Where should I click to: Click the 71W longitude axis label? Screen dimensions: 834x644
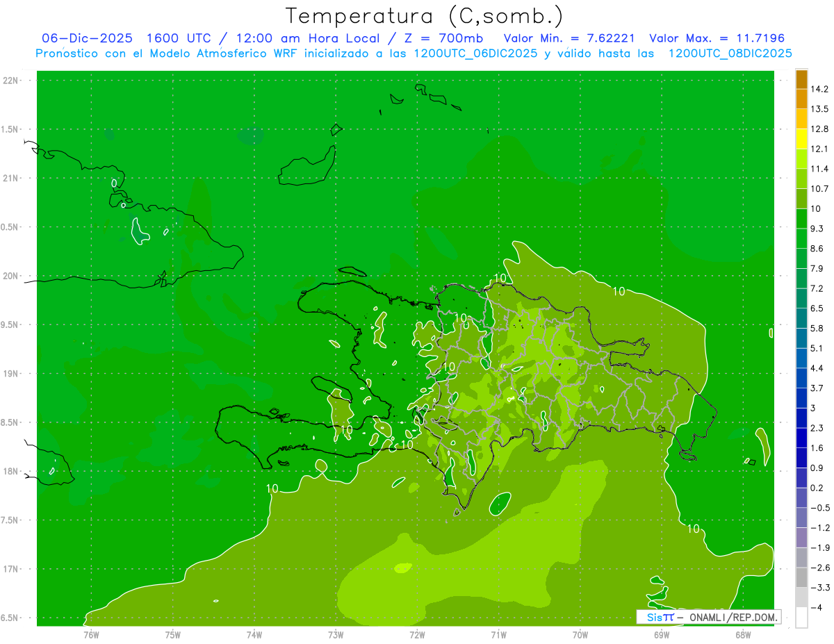(x=498, y=634)
